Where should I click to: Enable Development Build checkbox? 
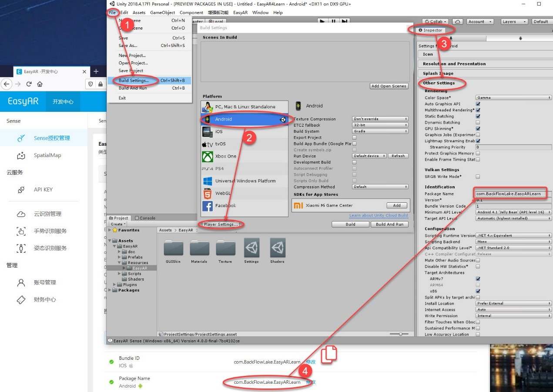354,162
